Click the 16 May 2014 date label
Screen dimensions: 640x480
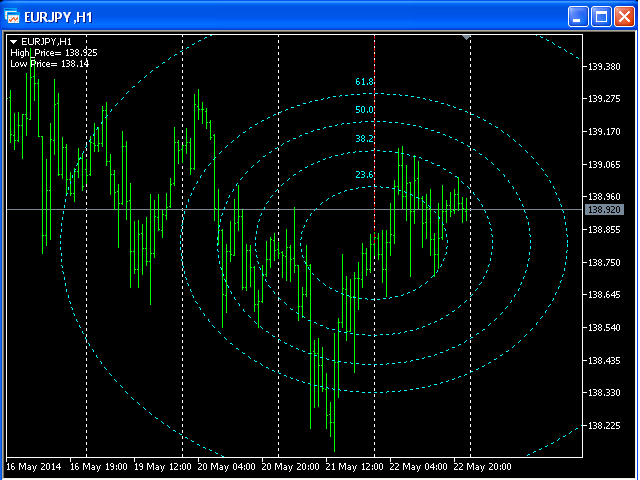click(34, 467)
